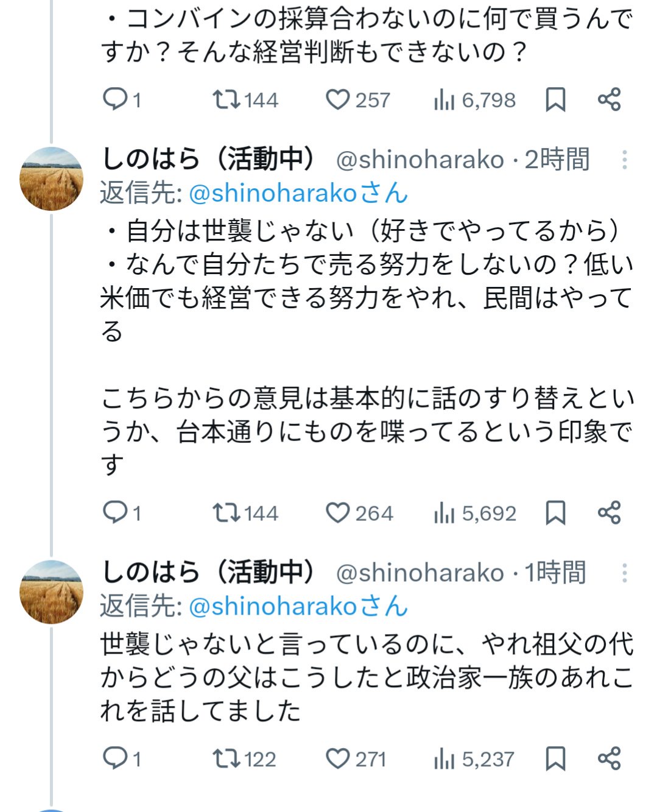Open tweet text starting with 世襲じゃないと言っている
The image size is (657, 812).
point(367,677)
